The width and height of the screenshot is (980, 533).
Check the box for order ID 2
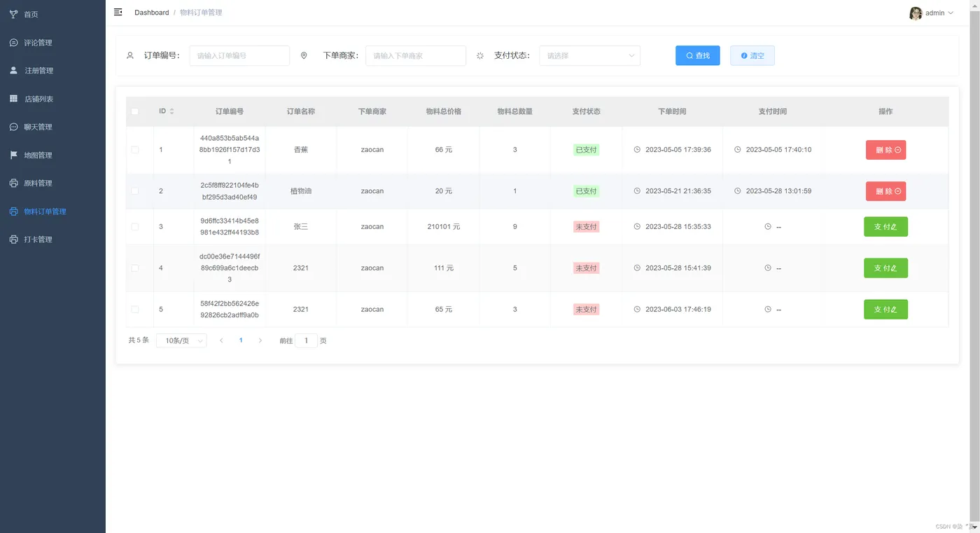tap(135, 191)
